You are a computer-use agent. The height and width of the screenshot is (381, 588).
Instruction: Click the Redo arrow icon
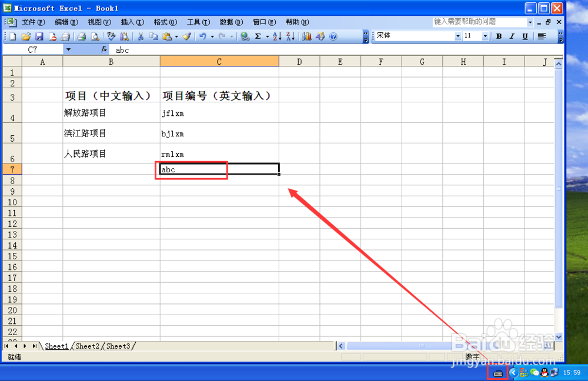tap(222, 36)
